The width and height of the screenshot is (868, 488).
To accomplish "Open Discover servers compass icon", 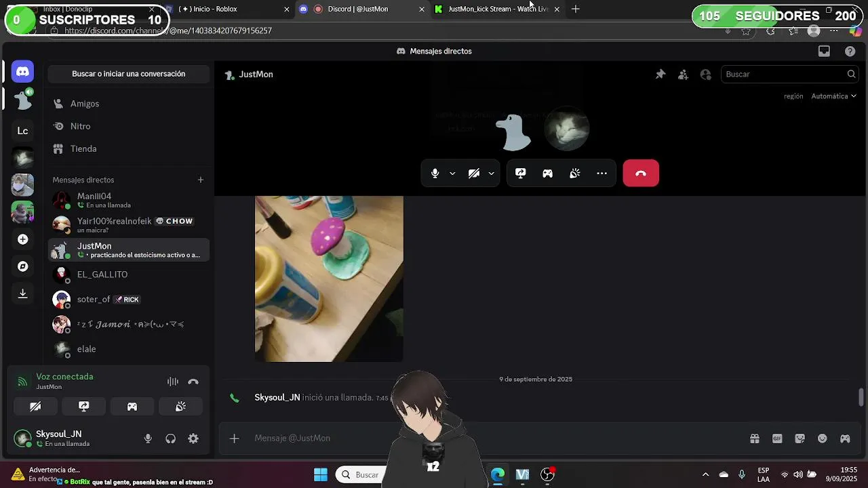I will point(22,266).
